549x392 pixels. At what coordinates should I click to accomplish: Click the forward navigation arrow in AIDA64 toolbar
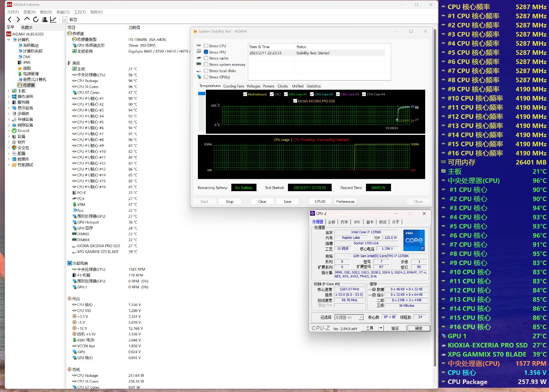pyautogui.click(x=18, y=19)
